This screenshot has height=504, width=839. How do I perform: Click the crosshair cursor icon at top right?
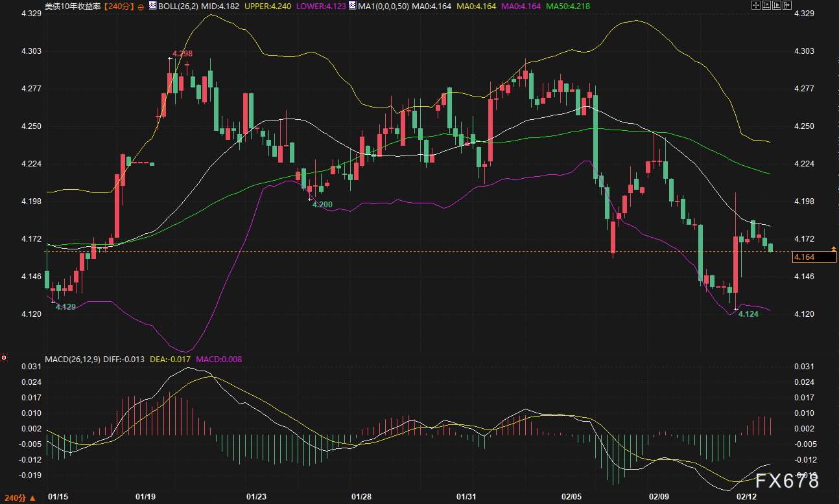tap(755, 5)
